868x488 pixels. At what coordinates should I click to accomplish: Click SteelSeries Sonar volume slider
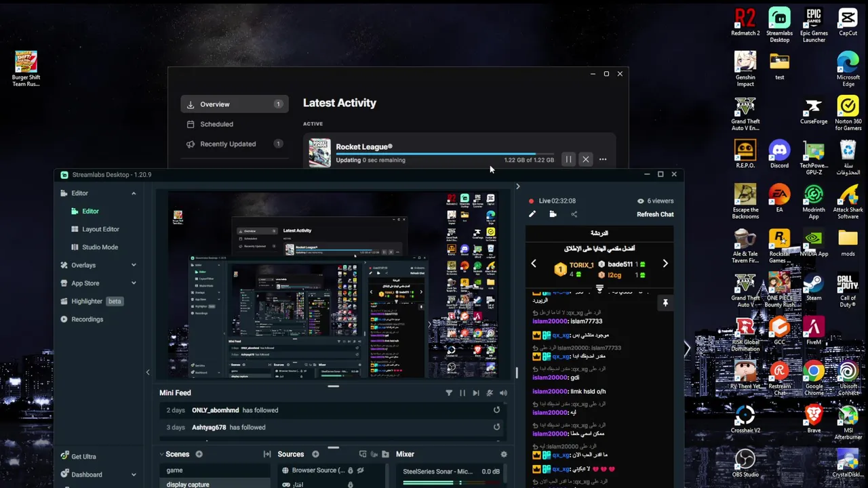point(451,483)
